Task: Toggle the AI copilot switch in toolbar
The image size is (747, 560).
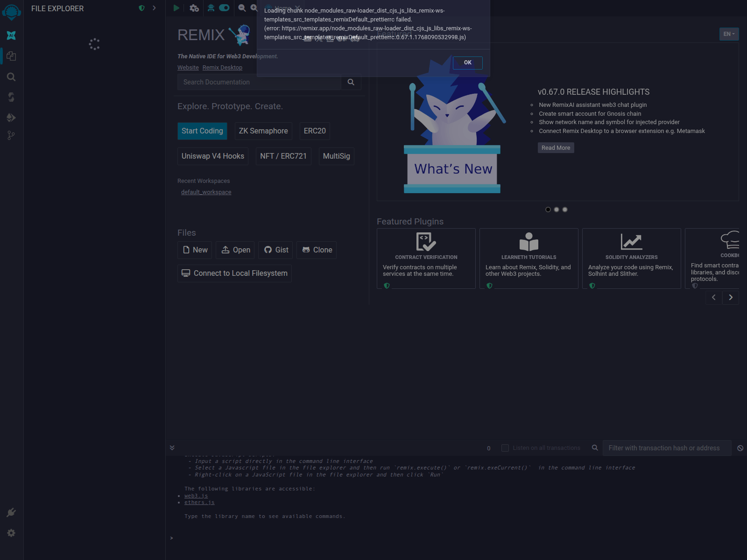Action: click(224, 8)
